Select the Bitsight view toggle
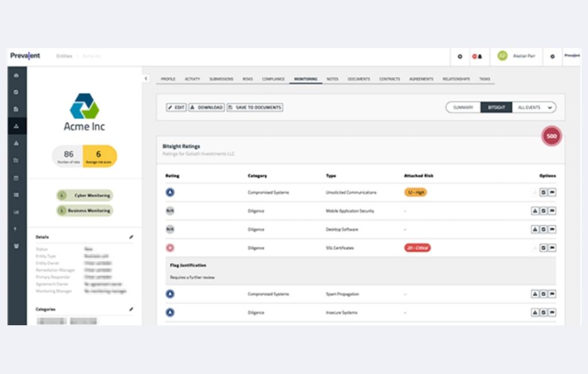Screen dimensions: 588x374 coord(496,107)
